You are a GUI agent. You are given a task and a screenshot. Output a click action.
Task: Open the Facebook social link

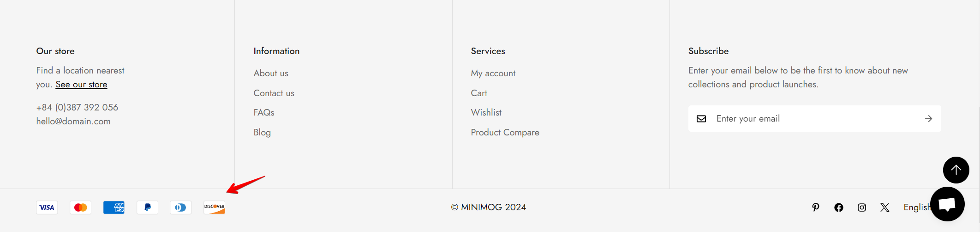point(839,208)
